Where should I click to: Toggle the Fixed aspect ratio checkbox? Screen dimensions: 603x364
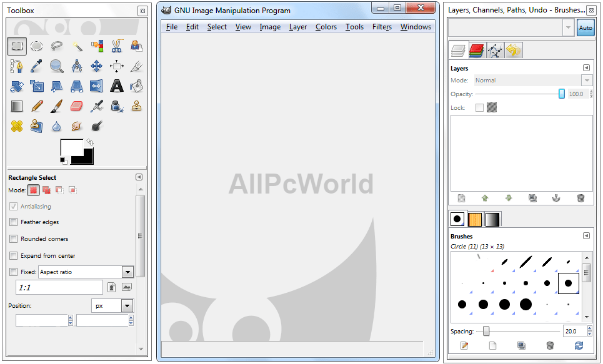pos(14,272)
